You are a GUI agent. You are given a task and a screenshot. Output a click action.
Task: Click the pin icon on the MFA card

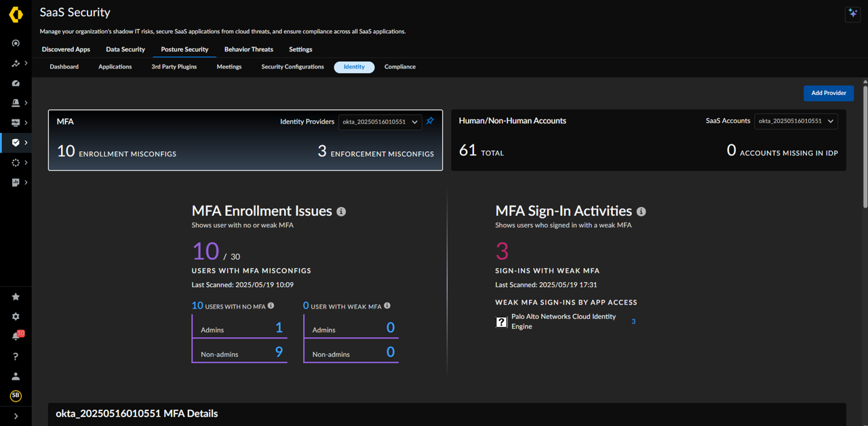click(430, 121)
